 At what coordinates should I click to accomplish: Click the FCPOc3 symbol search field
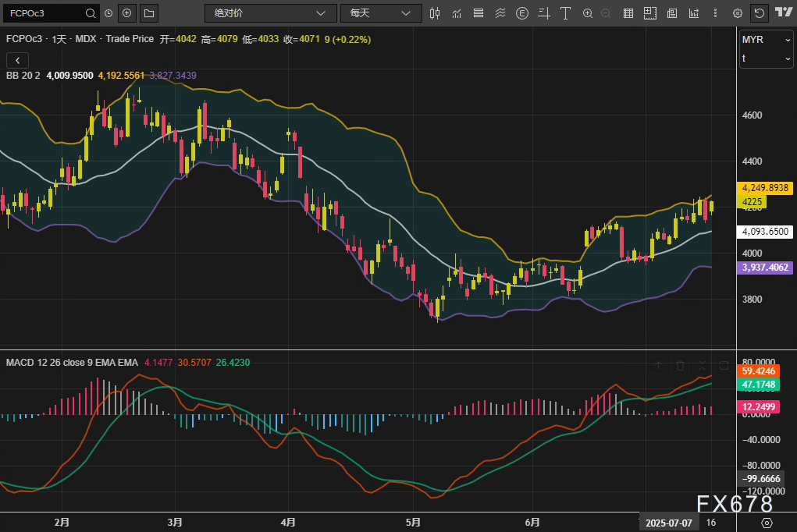point(43,13)
